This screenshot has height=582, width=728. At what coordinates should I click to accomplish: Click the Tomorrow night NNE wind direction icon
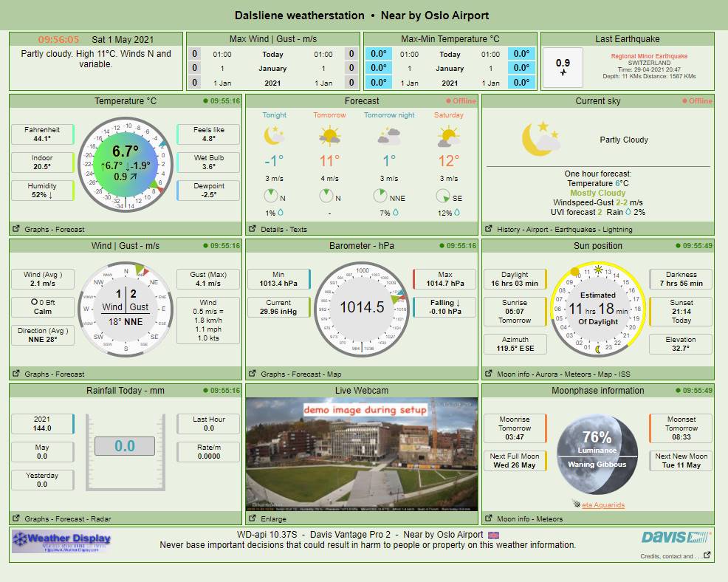[x=380, y=196]
